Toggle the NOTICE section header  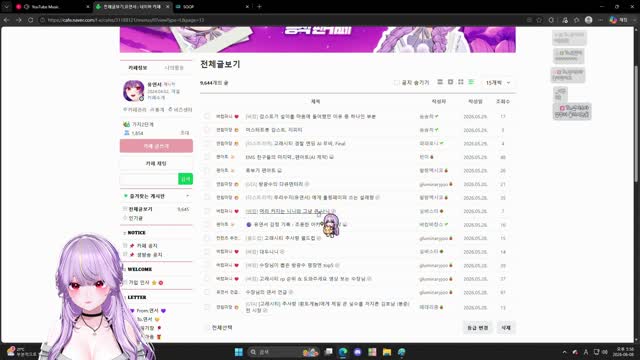136,233
